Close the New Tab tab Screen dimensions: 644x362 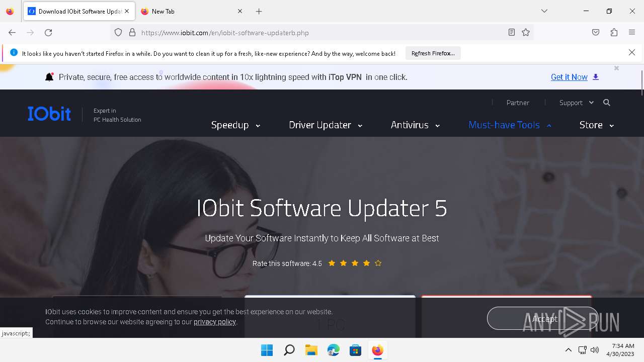coord(239,11)
